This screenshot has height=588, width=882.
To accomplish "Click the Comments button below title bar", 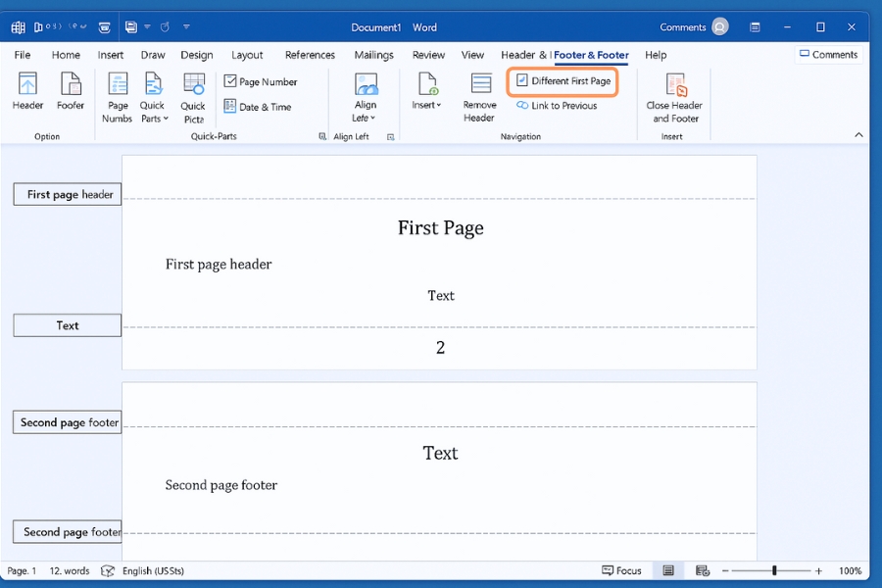I will click(828, 55).
